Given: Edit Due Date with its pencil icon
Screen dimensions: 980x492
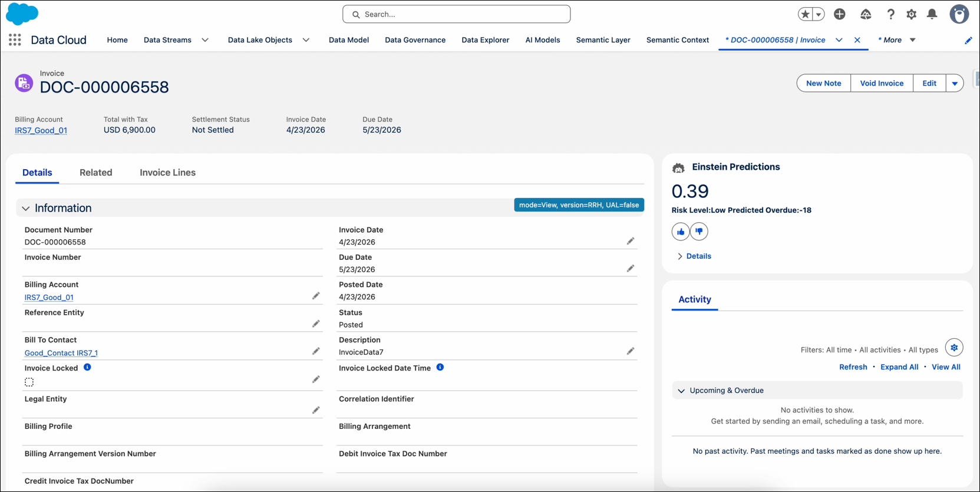Looking at the screenshot, I should click(x=631, y=268).
